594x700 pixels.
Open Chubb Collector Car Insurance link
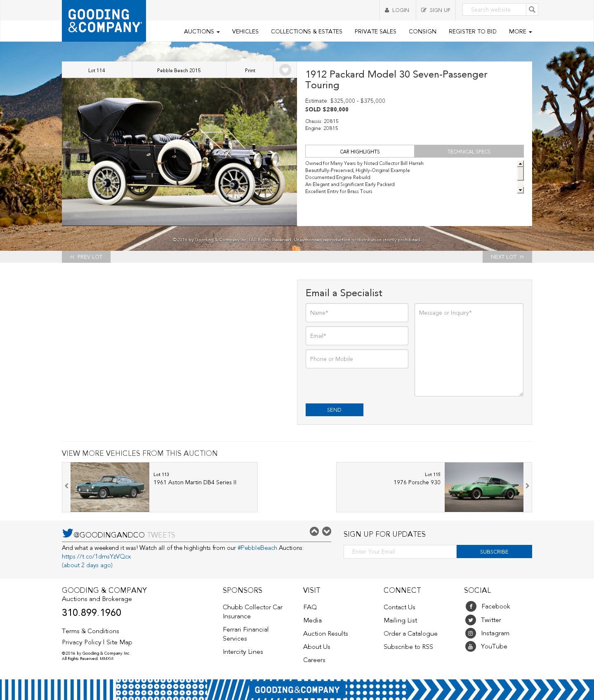pyautogui.click(x=252, y=612)
